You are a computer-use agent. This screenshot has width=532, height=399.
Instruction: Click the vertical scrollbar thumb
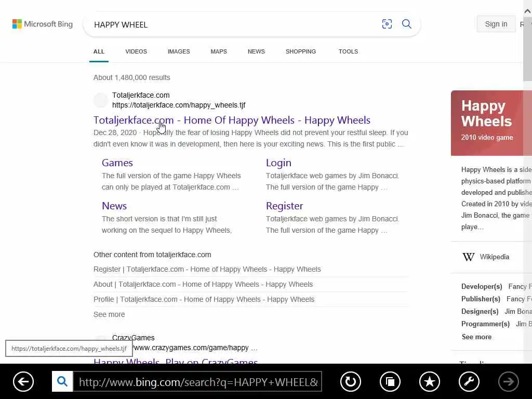pyautogui.click(x=528, y=48)
